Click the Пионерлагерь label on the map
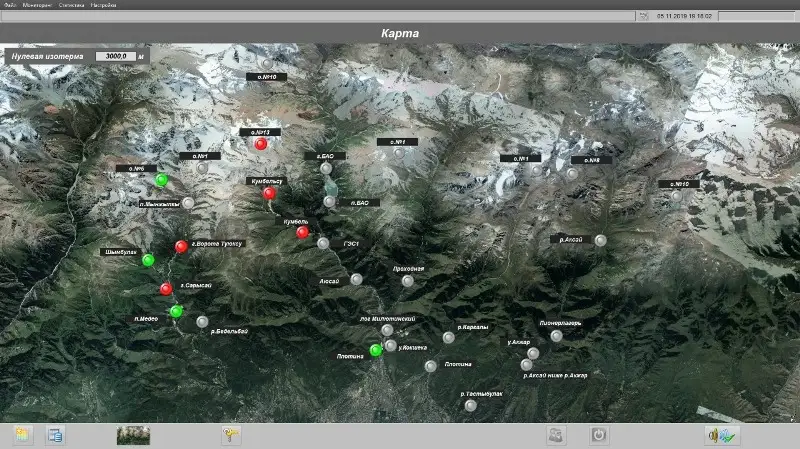The image size is (800, 449). click(x=560, y=323)
